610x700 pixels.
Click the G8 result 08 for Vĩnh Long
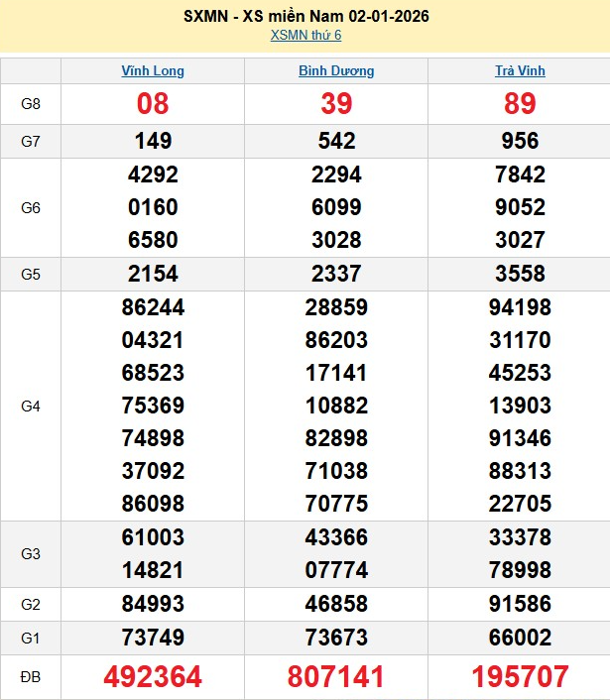(153, 104)
